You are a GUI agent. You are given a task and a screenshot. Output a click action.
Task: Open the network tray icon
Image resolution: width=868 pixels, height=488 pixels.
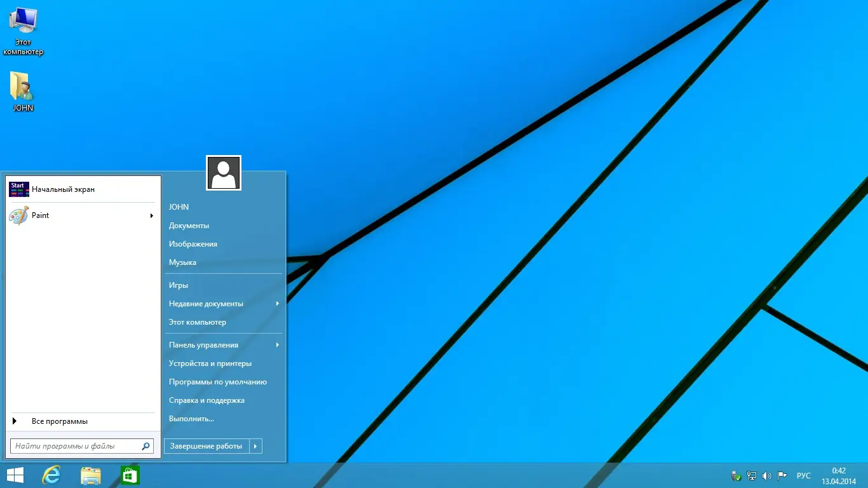tap(752, 475)
